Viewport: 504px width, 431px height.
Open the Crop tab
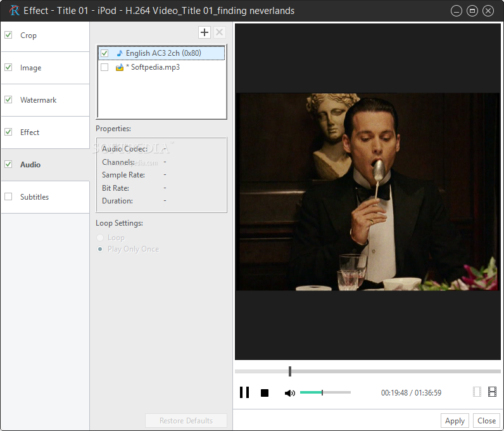tap(45, 35)
